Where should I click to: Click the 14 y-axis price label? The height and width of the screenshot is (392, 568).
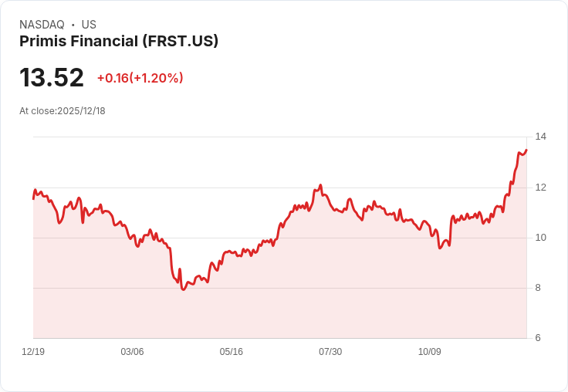point(541,137)
